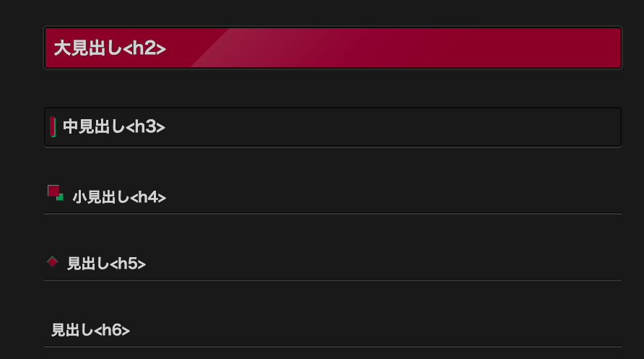Click the red diamond icon beside 見出し<h5>
Image resolution: width=644 pixels, height=359 pixels.
pos(52,261)
